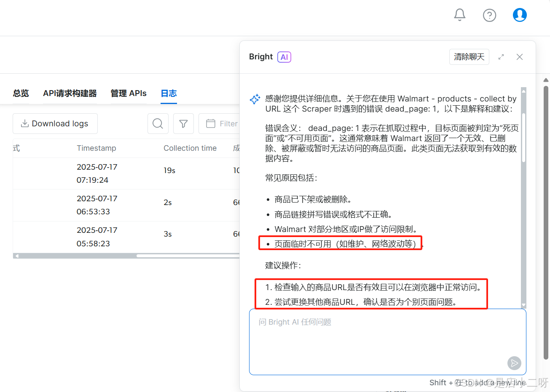Close the Bright AI chat panel
The image size is (550, 392).
pyautogui.click(x=520, y=57)
